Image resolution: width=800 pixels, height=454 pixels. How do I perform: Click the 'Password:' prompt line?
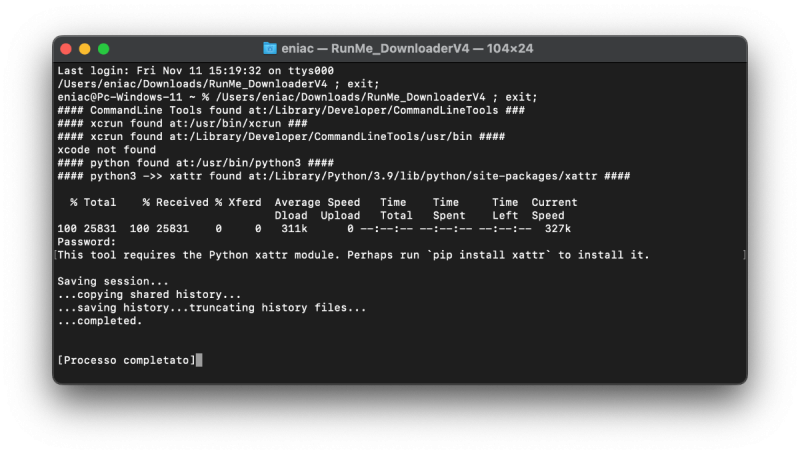click(x=87, y=242)
